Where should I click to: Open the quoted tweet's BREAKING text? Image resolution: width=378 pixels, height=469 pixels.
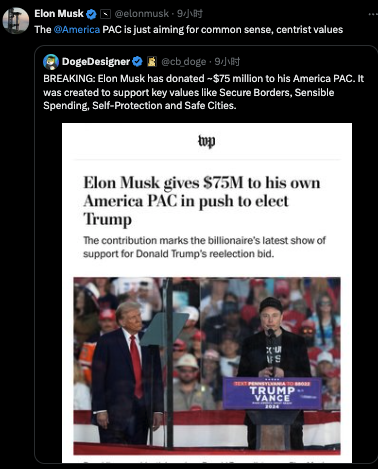coord(203,92)
